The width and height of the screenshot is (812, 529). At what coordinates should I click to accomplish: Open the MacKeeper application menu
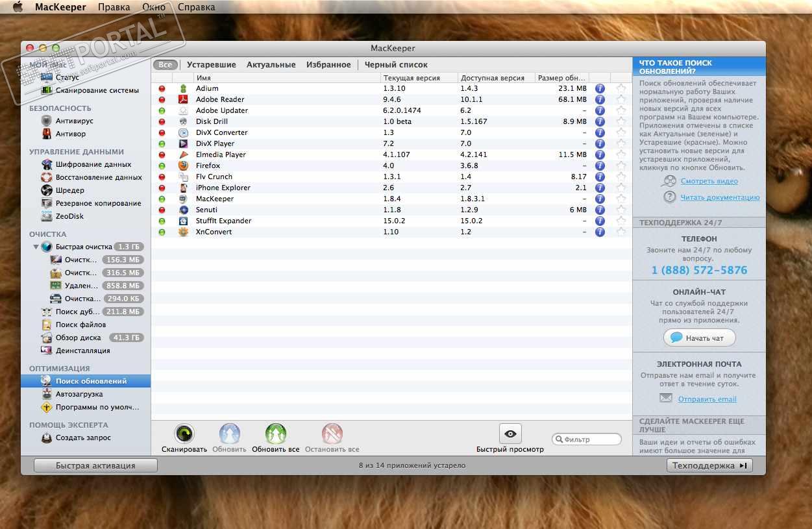click(x=60, y=7)
